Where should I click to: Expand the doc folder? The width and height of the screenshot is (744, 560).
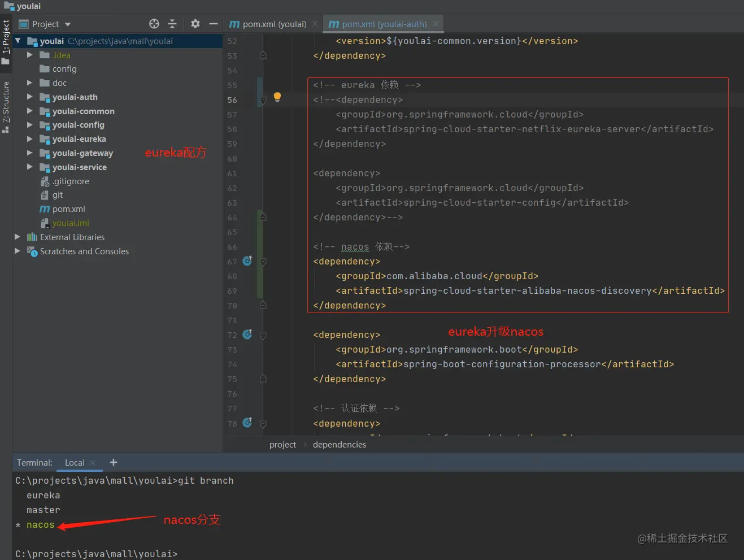30,83
